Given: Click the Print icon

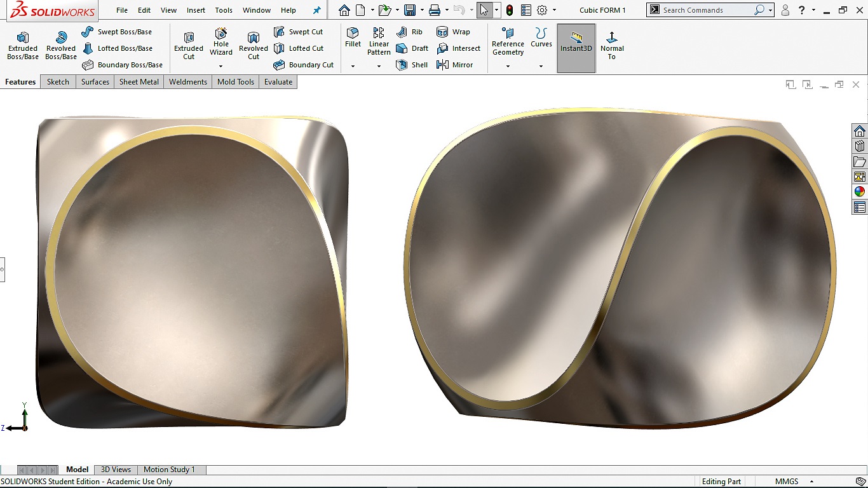Looking at the screenshot, I should tap(435, 10).
